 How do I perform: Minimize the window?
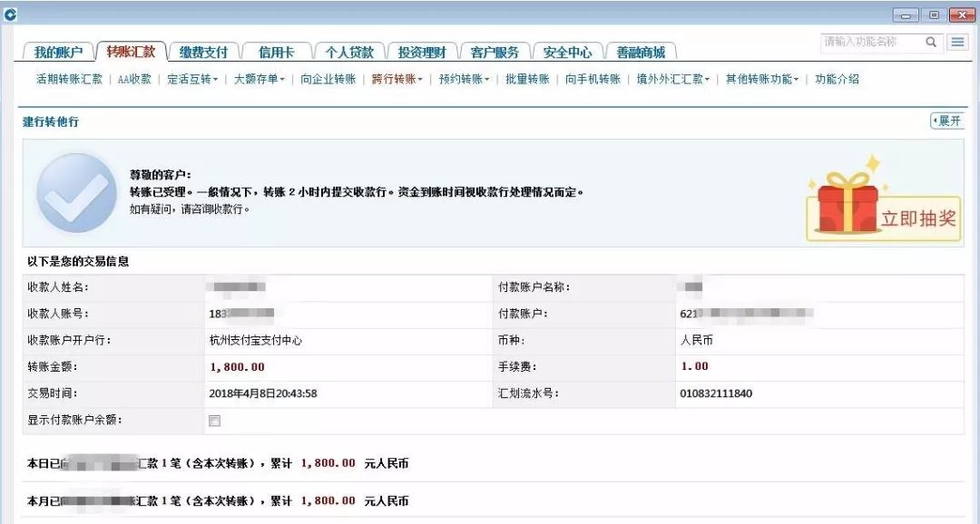pyautogui.click(x=905, y=15)
